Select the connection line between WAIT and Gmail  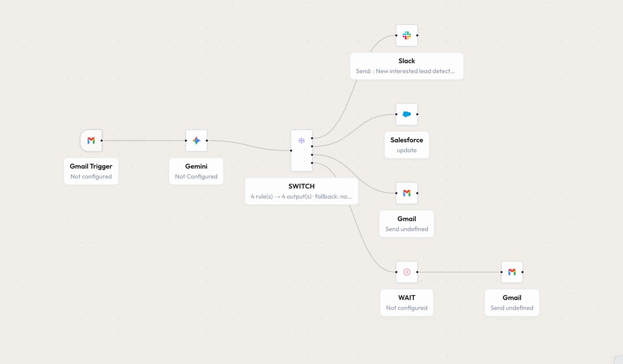tap(459, 272)
